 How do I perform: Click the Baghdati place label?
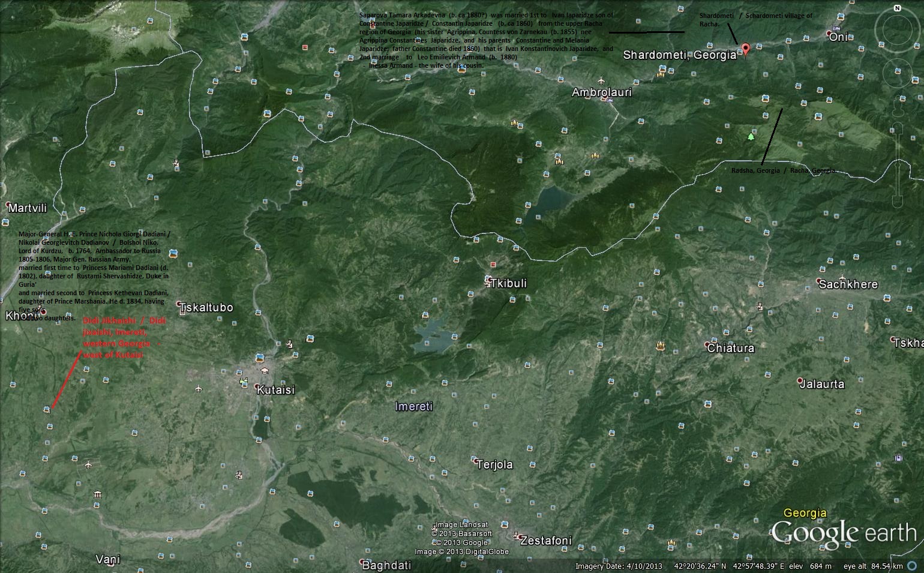pos(386,565)
